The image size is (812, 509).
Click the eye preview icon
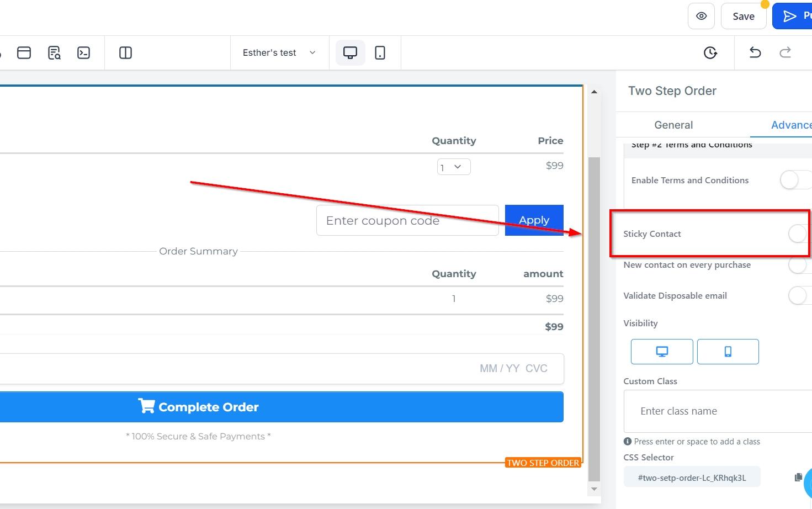[x=701, y=16]
